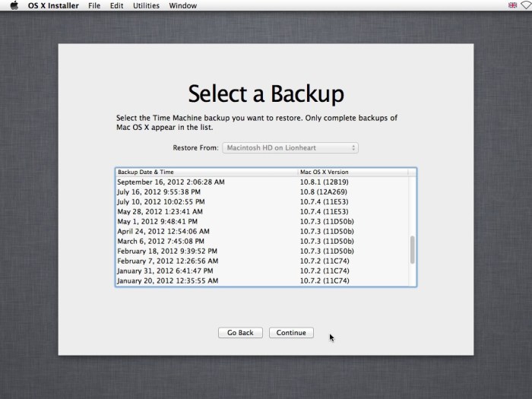Click the backup list scrollbar thumb
Viewport: 532px width, 399px height.
coord(412,250)
